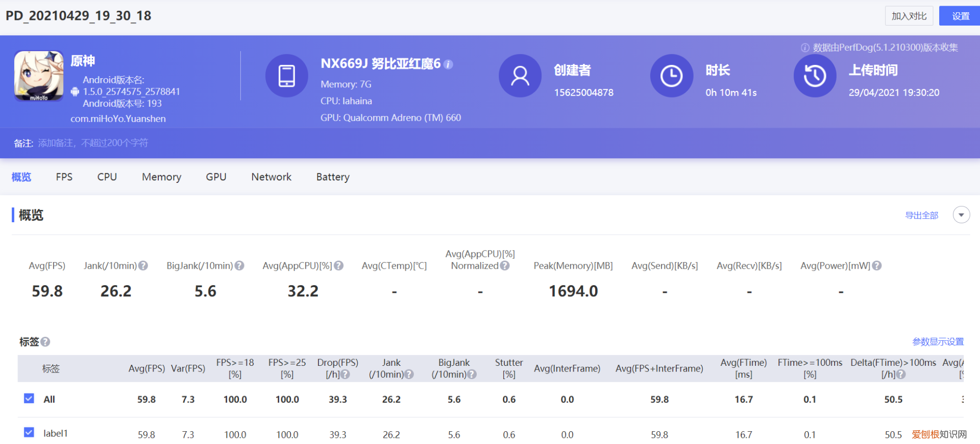Open the Battery tab
Image resolution: width=980 pixels, height=444 pixels.
pyautogui.click(x=333, y=177)
